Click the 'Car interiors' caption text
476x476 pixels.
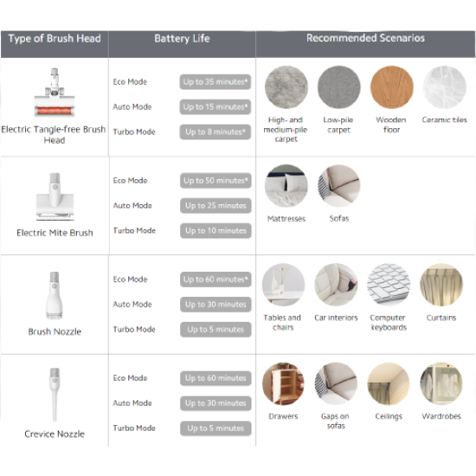click(336, 318)
